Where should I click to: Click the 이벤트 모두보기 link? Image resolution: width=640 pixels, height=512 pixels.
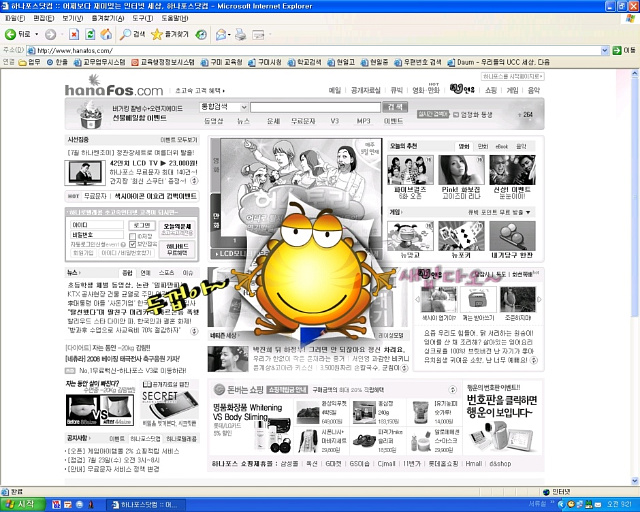click(x=179, y=140)
